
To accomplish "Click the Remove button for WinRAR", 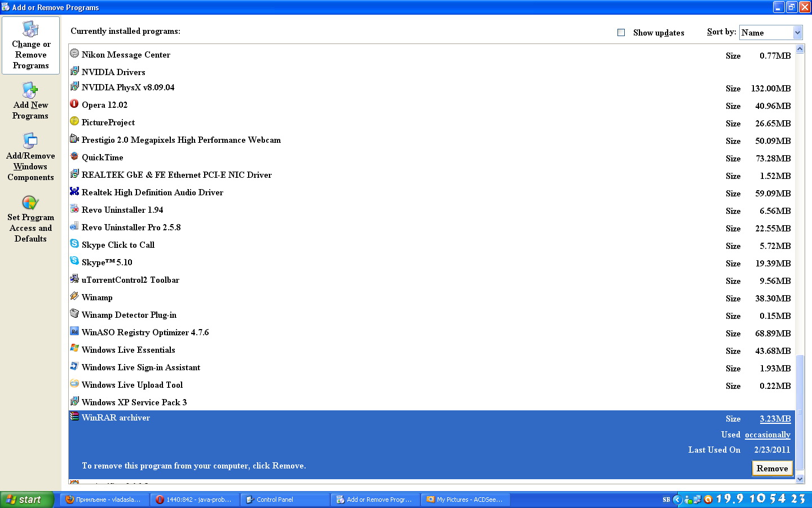I will pos(773,468).
